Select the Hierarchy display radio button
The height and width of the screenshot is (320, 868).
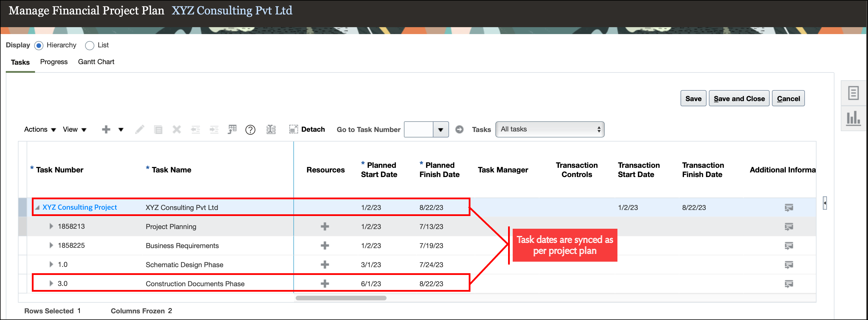39,45
